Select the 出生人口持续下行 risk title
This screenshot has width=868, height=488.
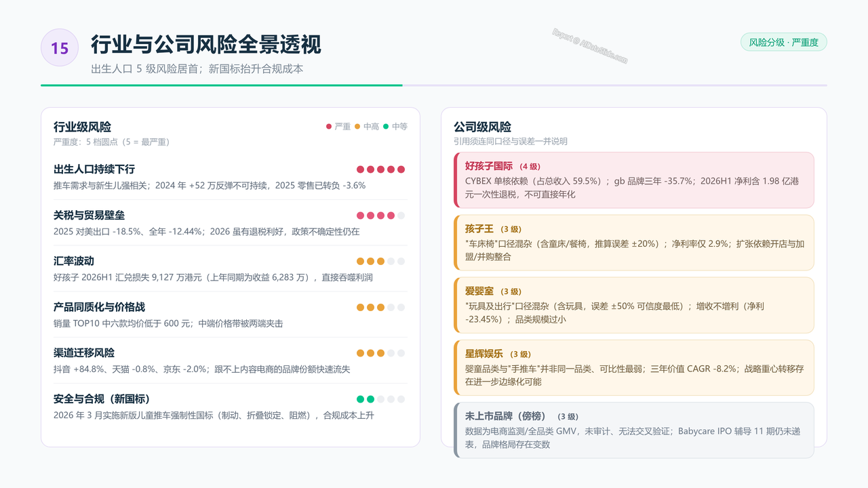click(94, 169)
